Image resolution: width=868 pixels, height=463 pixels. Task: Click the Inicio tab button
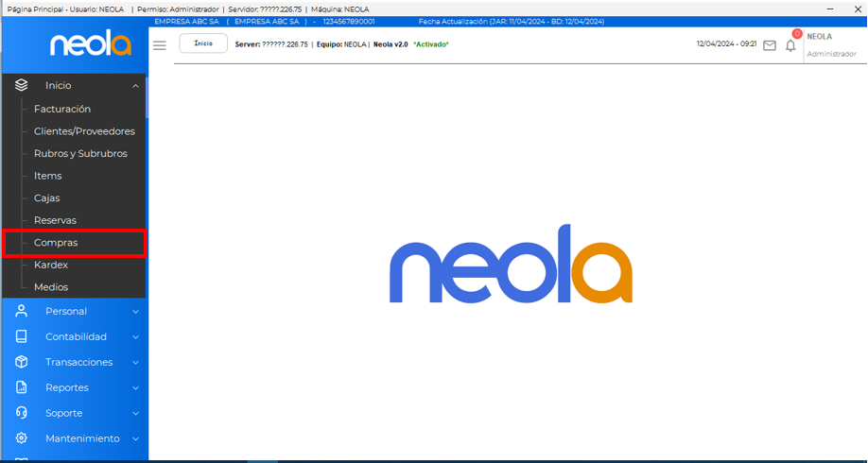203,43
